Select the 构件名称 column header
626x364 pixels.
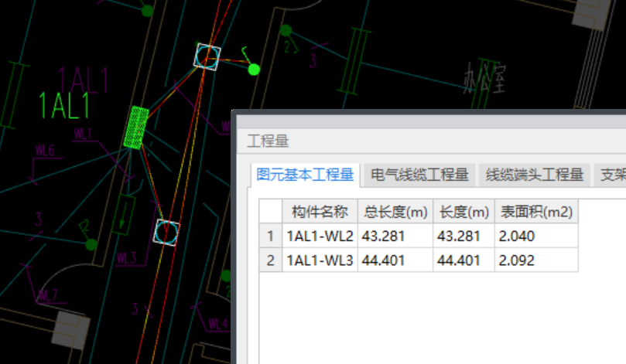[x=320, y=211]
